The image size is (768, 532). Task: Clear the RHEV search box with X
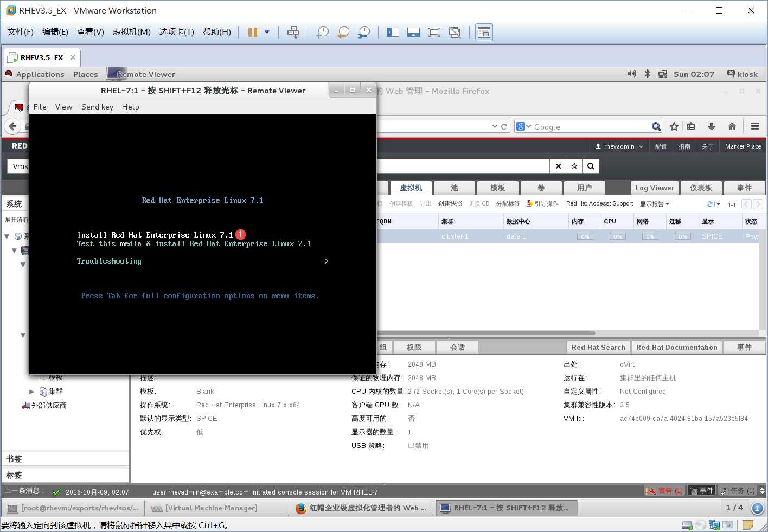[558, 166]
